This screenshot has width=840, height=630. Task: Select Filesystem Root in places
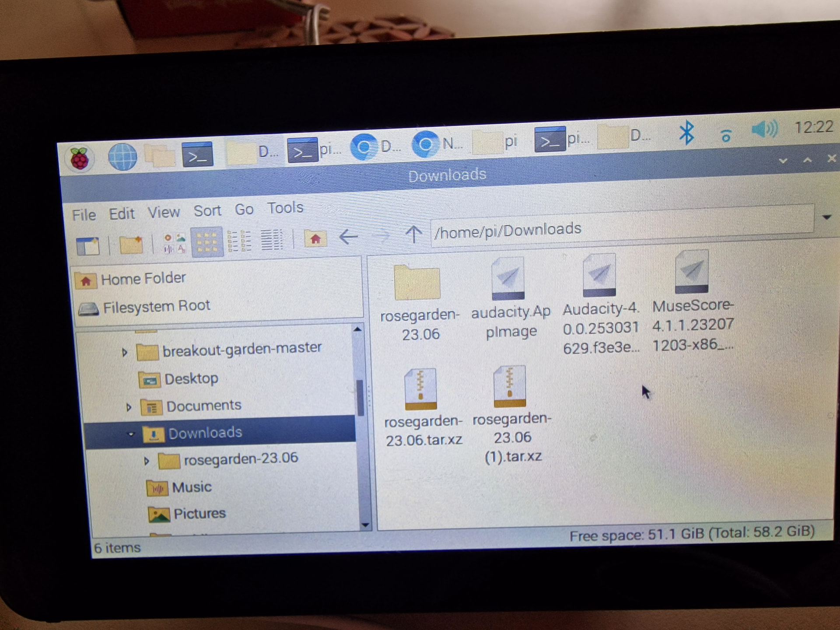tap(156, 306)
